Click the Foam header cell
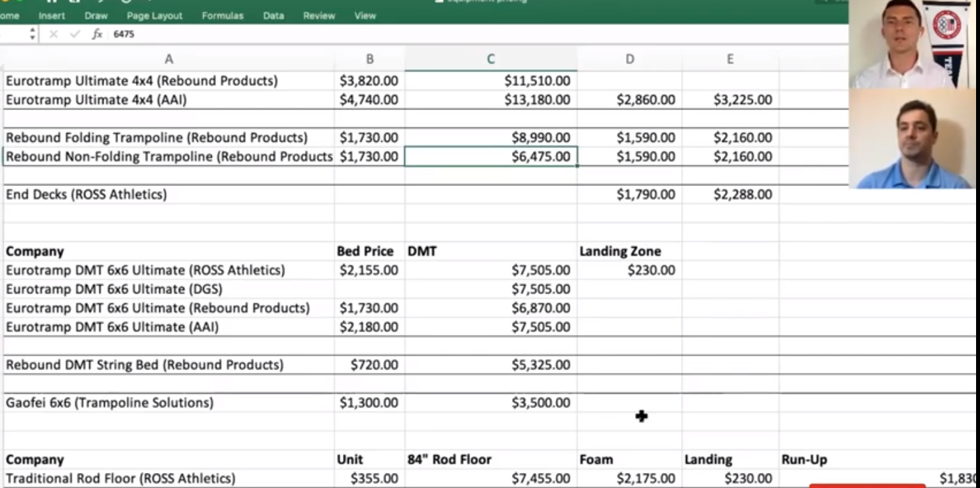The image size is (980, 488). pos(630,460)
